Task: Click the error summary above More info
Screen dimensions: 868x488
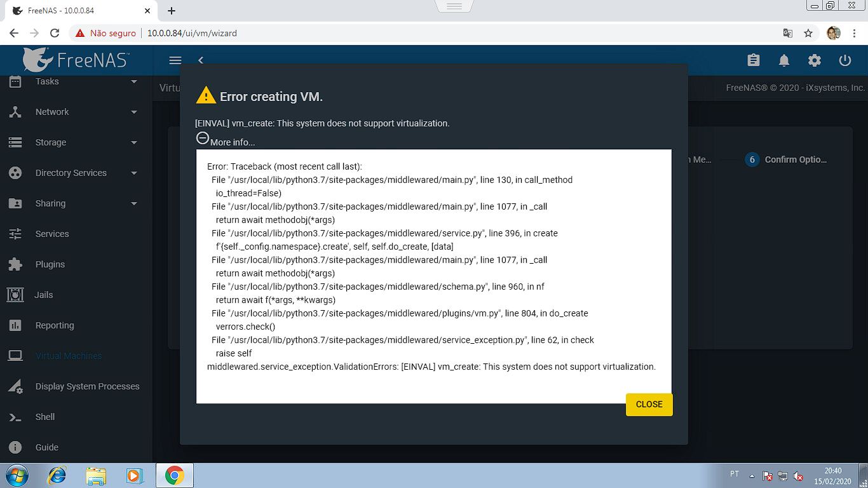Action: (x=322, y=123)
